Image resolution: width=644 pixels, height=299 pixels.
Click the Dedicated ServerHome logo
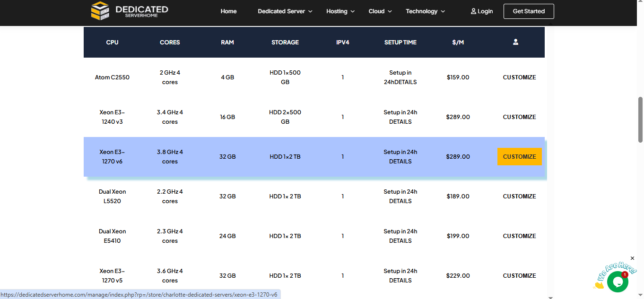[129, 11]
